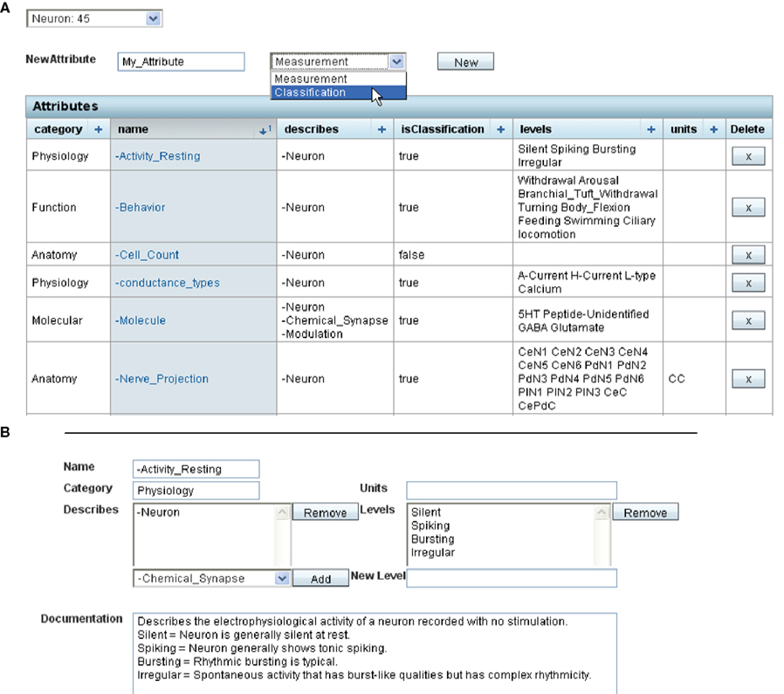Select -Neuron in the Describes list
The image size is (784, 694).
click(x=159, y=512)
